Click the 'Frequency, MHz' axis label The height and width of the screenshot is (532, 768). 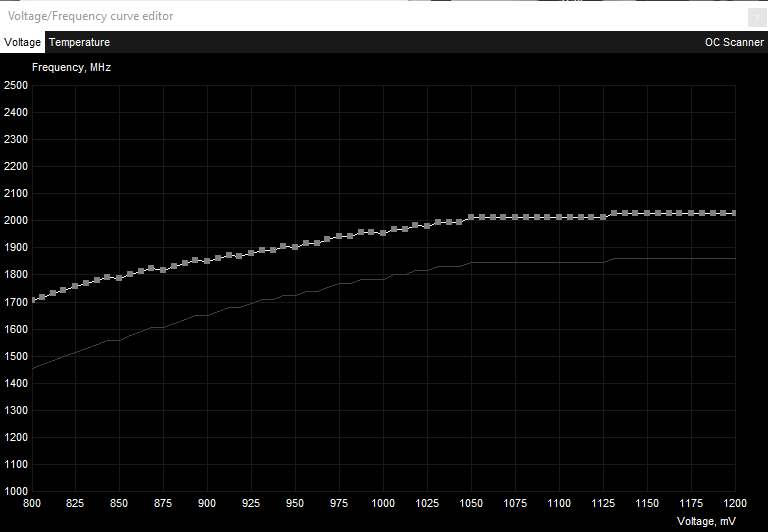(x=72, y=68)
